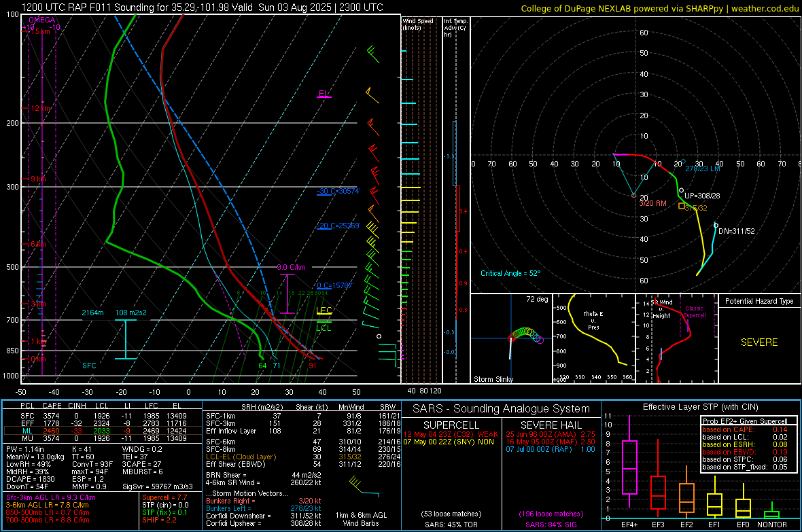802x532 pixels.
Task: Click the '-20 C=25389' height label
Action: click(338, 226)
